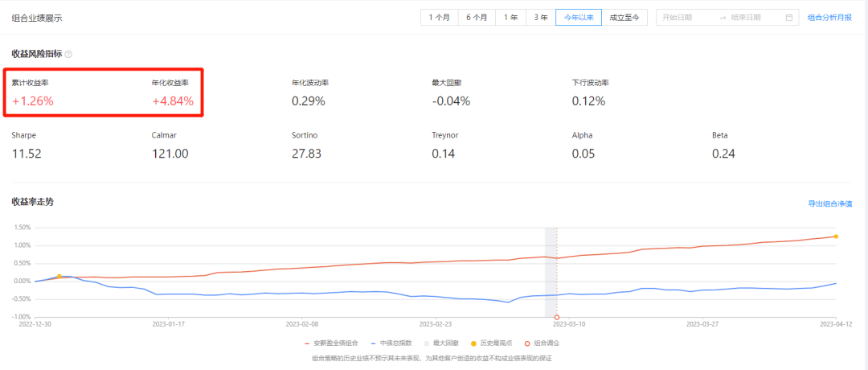Click the early January yellow high-point marker
Screen dimensions: 868x370
[59, 277]
